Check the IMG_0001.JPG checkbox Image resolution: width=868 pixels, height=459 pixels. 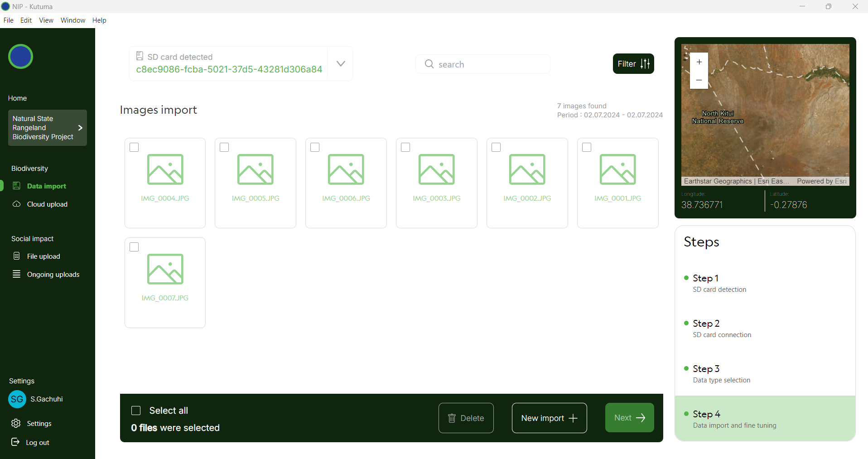[587, 147]
